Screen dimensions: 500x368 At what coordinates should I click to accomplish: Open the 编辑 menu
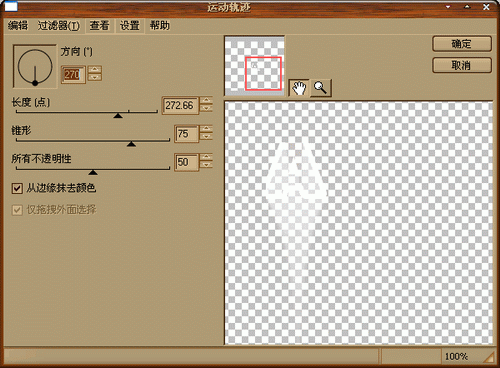click(x=18, y=26)
